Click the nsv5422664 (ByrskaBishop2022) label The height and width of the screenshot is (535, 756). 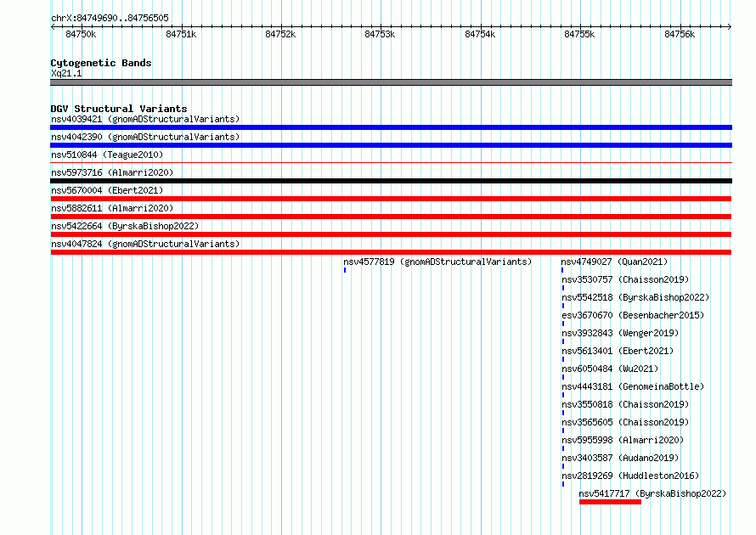coord(125,226)
